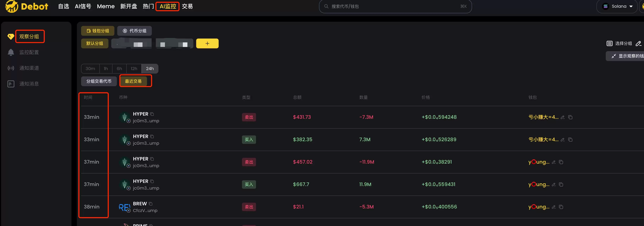Switch to 代币分组 tab
This screenshot has width=644, height=226.
pyautogui.click(x=134, y=31)
